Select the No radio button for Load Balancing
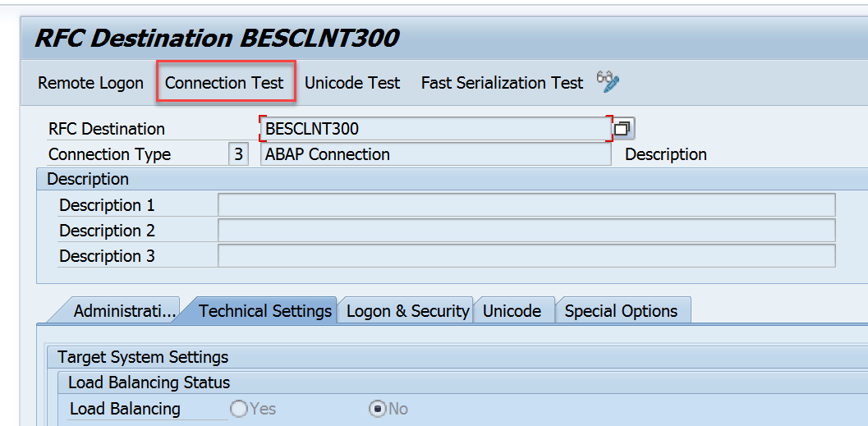Image resolution: width=868 pixels, height=426 pixels. 378,409
